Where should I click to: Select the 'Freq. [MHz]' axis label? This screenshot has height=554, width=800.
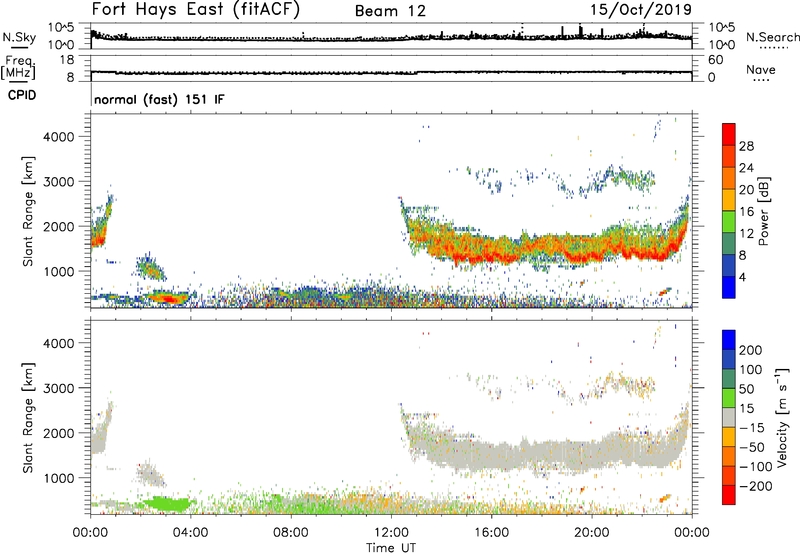tap(18, 67)
